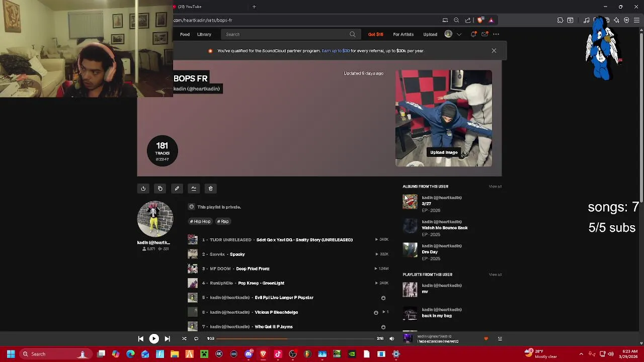The width and height of the screenshot is (644, 362).
Task: Skip to the previous track
Action: [x=141, y=339]
